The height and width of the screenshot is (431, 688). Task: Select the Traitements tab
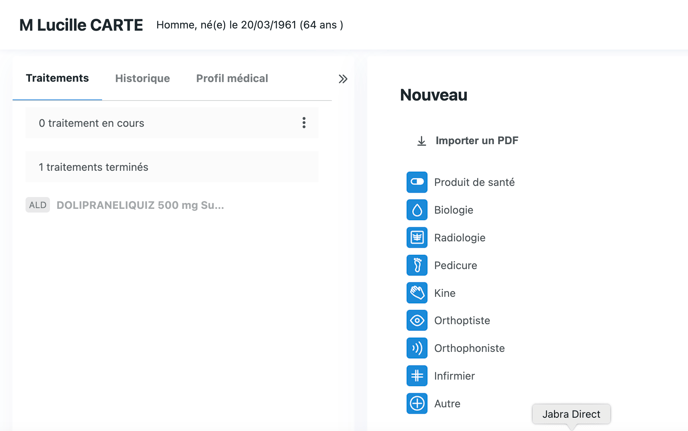point(57,78)
